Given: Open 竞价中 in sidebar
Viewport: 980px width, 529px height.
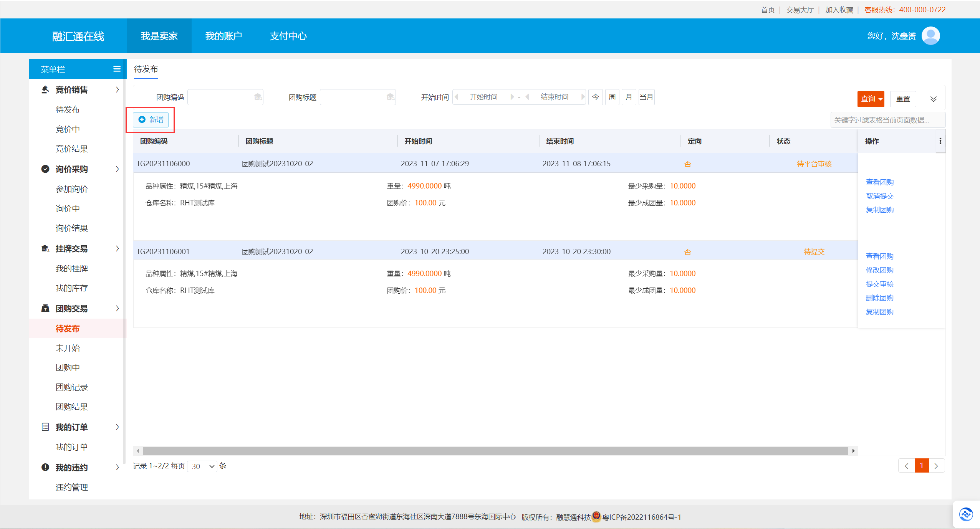Looking at the screenshot, I should coord(68,129).
